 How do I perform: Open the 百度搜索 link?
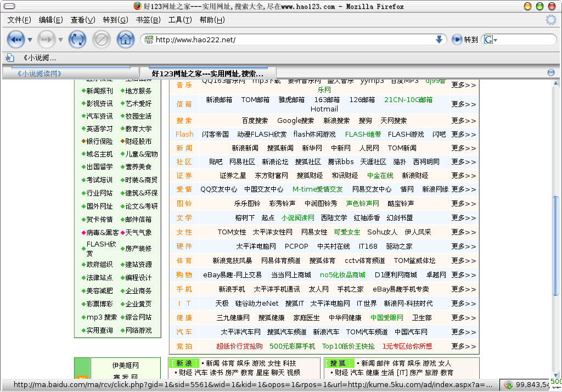(x=255, y=120)
